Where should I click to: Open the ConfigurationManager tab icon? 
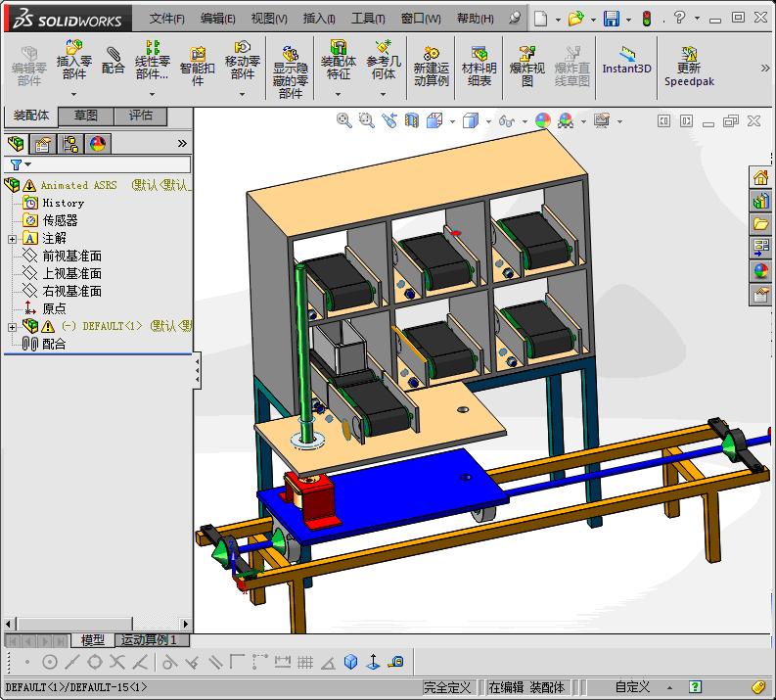coord(70,144)
